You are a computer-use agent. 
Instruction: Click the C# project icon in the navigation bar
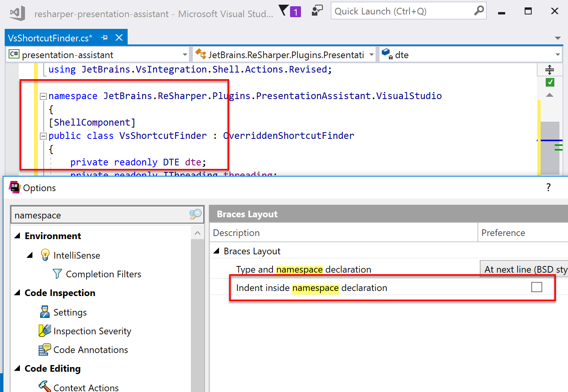pyautogui.click(x=14, y=54)
